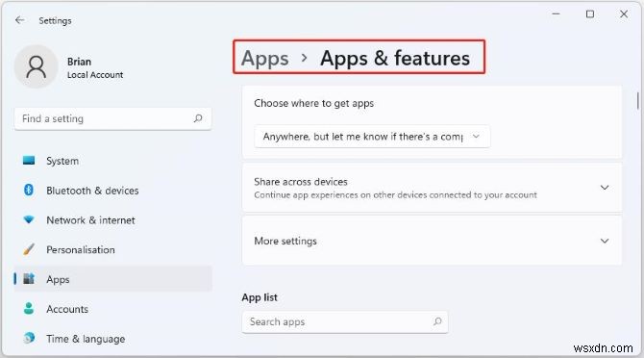This screenshot has height=358, width=644.
Task: Open Brian's user avatar picture
Action: [37, 67]
